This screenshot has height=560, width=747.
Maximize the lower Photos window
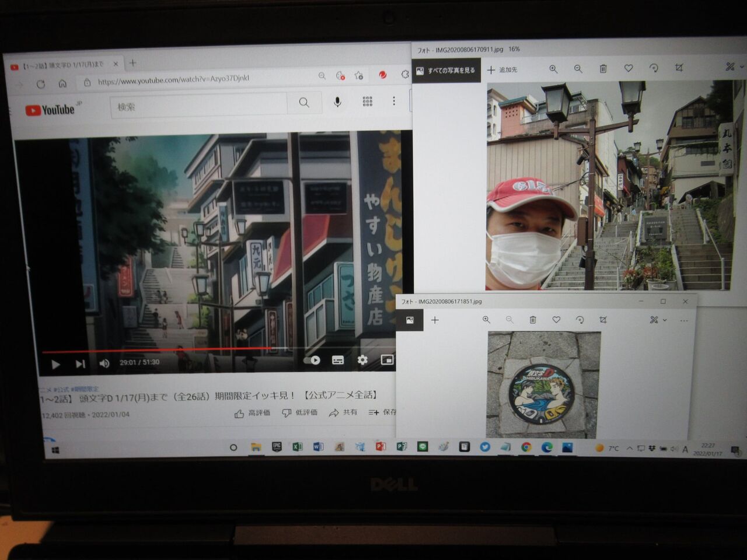pyautogui.click(x=663, y=302)
